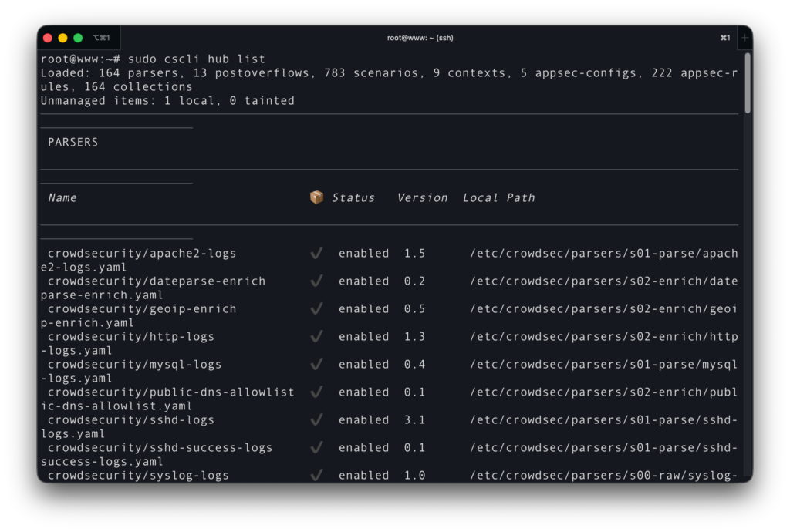Click the ⌥⌘1 shortcut label beside window buttons

(101, 38)
